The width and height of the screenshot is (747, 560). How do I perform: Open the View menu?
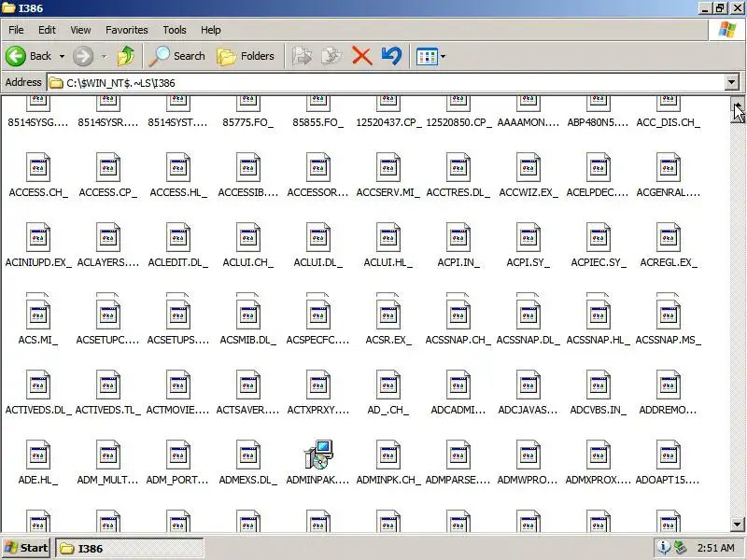(x=80, y=30)
